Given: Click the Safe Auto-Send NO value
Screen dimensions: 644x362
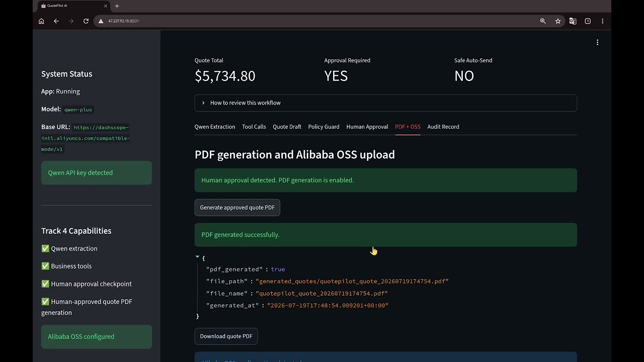Looking at the screenshot, I should [464, 76].
